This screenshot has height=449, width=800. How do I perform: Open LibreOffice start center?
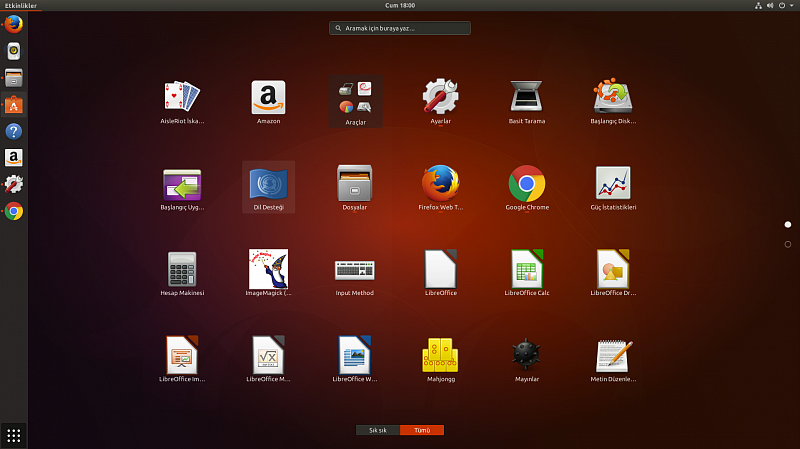[x=441, y=273]
